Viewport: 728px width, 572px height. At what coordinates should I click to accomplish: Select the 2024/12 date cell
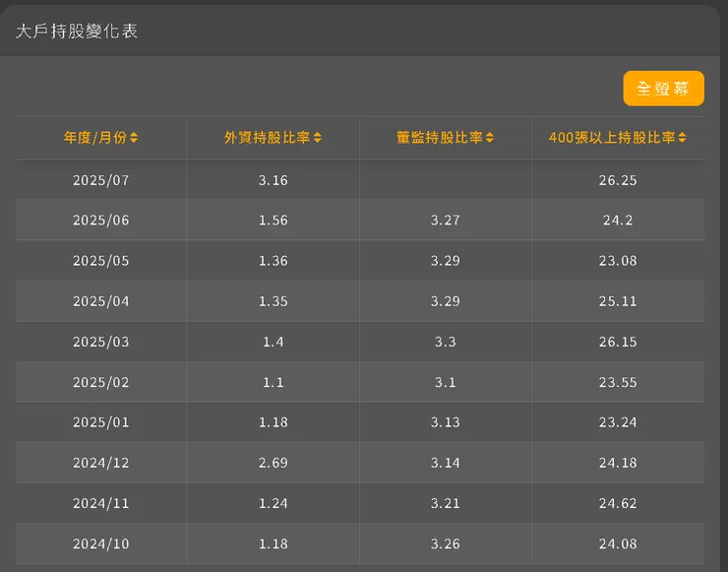point(100,463)
